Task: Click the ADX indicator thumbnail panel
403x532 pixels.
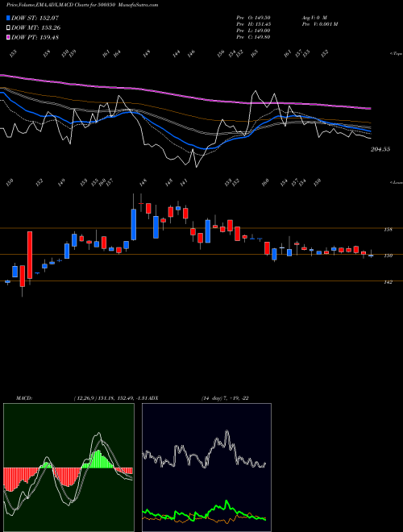Action: pyautogui.click(x=206, y=468)
